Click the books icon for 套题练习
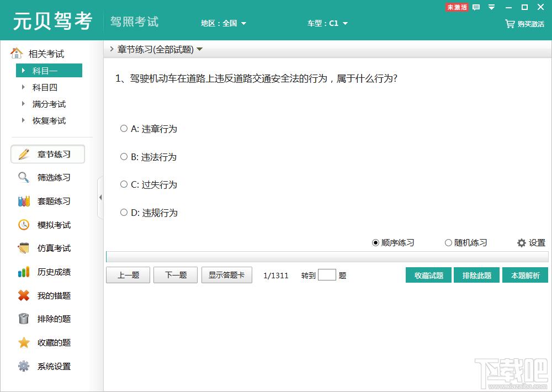 click(x=24, y=202)
